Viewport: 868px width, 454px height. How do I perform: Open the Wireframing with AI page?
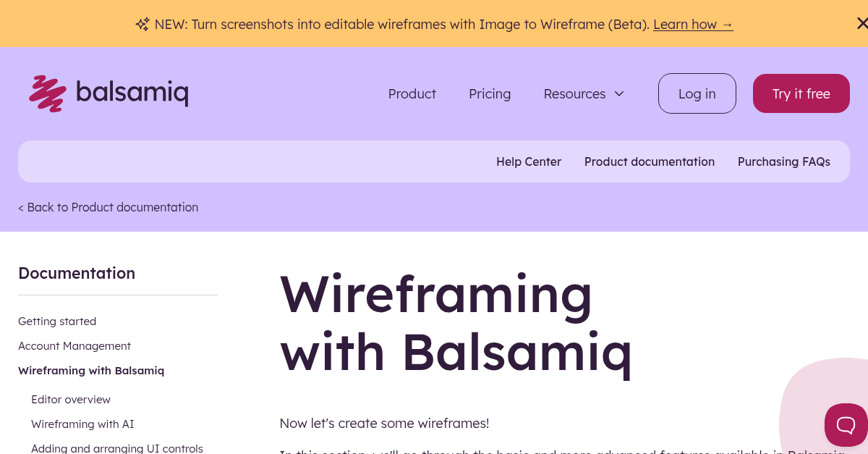point(82,424)
